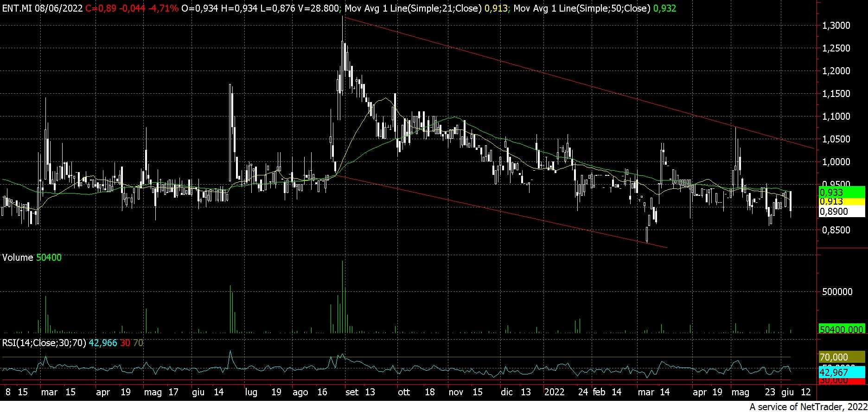
Task: Select the 23 date label on time axis
Action: (x=770, y=393)
